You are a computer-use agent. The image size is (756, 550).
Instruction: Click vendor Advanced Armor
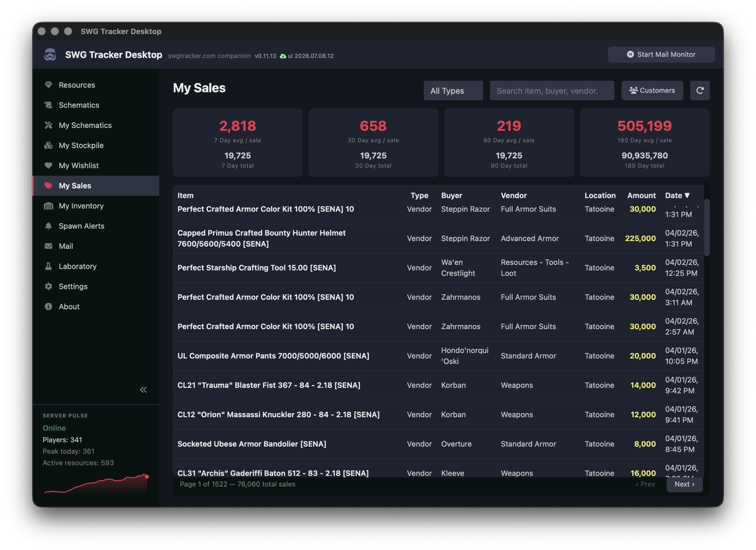530,238
